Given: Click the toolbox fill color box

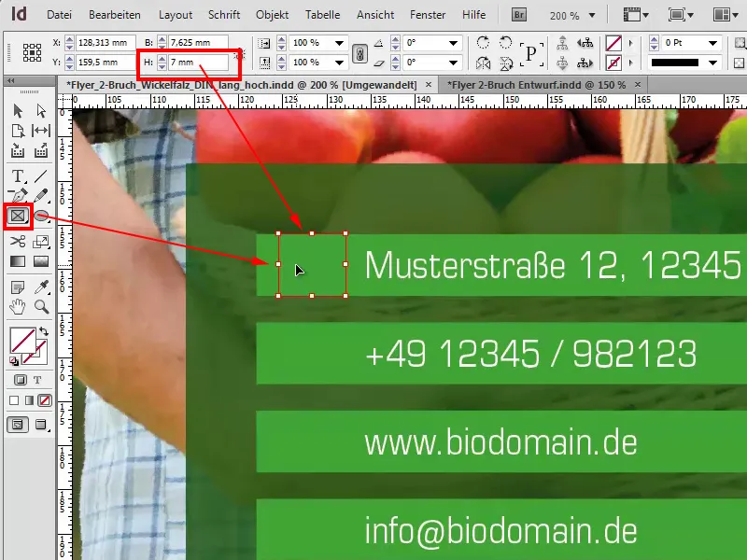Looking at the screenshot, I should pyautogui.click(x=21, y=339).
